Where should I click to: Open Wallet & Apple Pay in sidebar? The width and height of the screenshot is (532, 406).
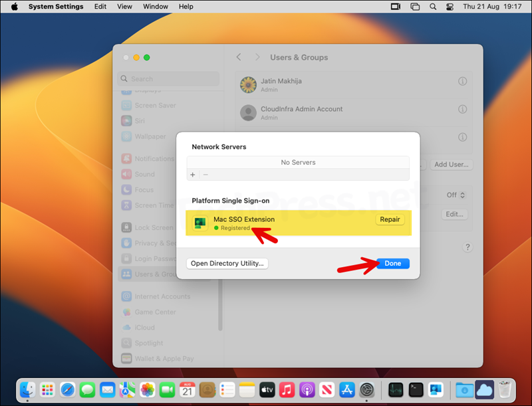click(158, 359)
